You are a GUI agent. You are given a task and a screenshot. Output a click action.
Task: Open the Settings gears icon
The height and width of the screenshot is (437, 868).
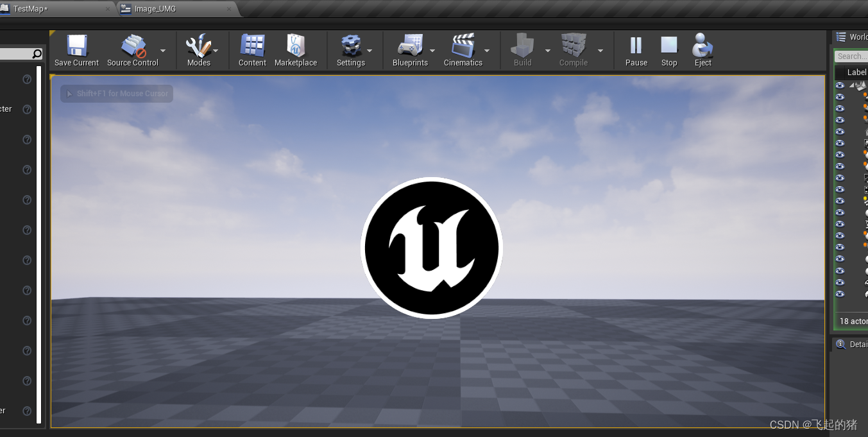pyautogui.click(x=351, y=46)
